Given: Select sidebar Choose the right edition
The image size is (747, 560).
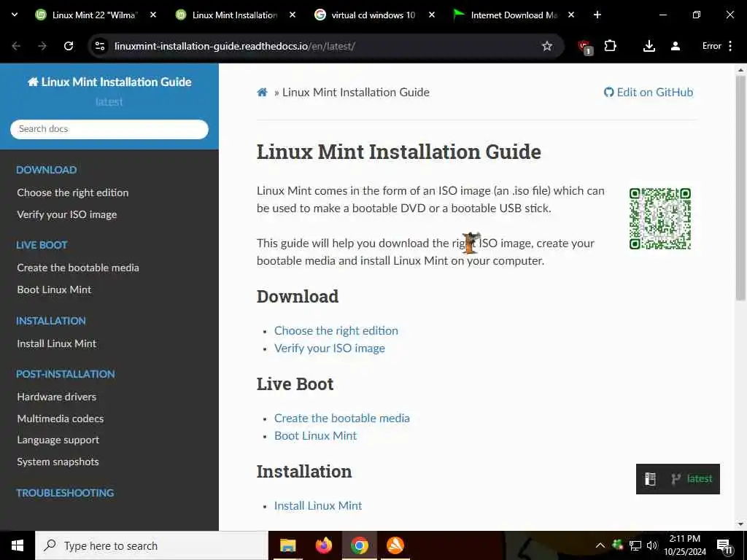Looking at the screenshot, I should pos(73,192).
